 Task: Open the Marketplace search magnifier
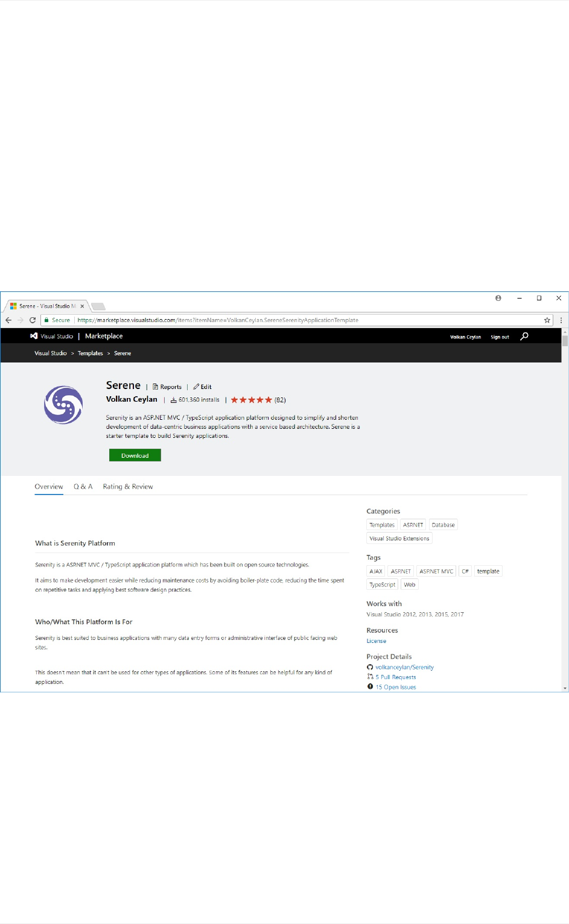point(524,336)
